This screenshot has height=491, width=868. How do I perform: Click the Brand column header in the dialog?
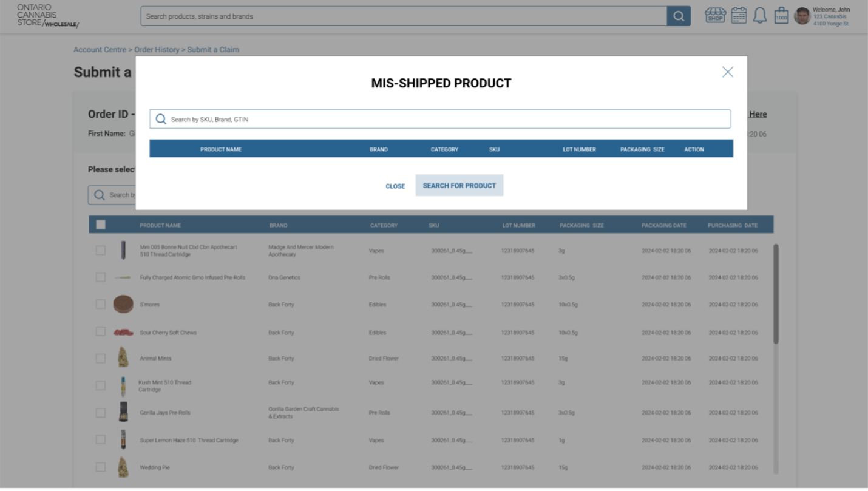[379, 149]
